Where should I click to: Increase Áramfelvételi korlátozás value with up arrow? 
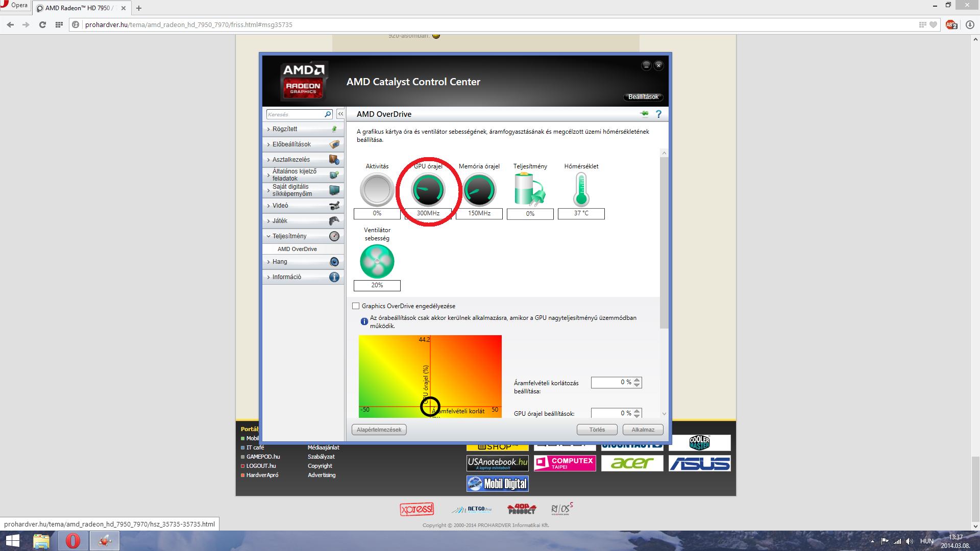click(636, 380)
